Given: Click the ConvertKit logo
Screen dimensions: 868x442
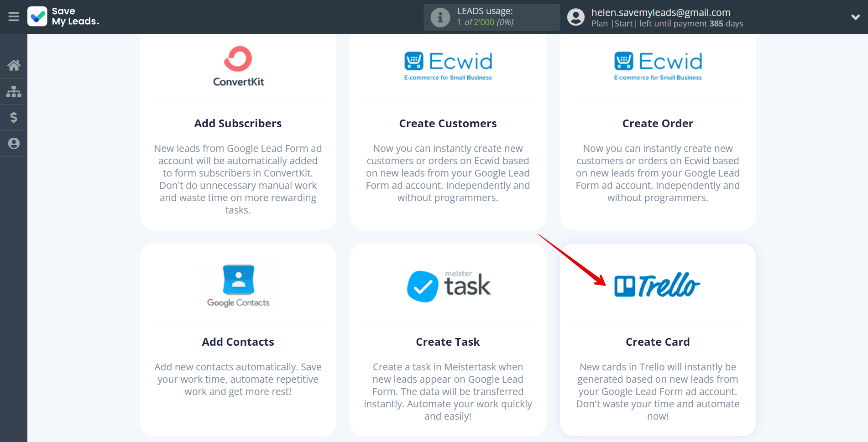Looking at the screenshot, I should (238, 66).
